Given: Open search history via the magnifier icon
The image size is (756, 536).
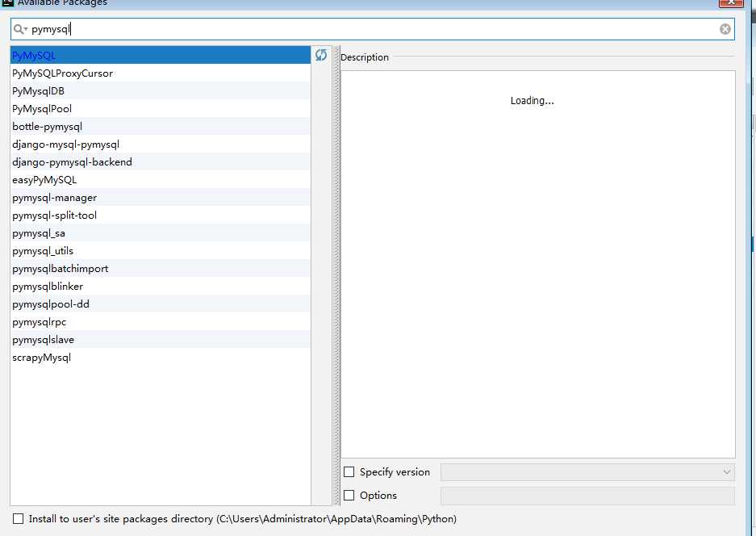Looking at the screenshot, I should pos(20,29).
